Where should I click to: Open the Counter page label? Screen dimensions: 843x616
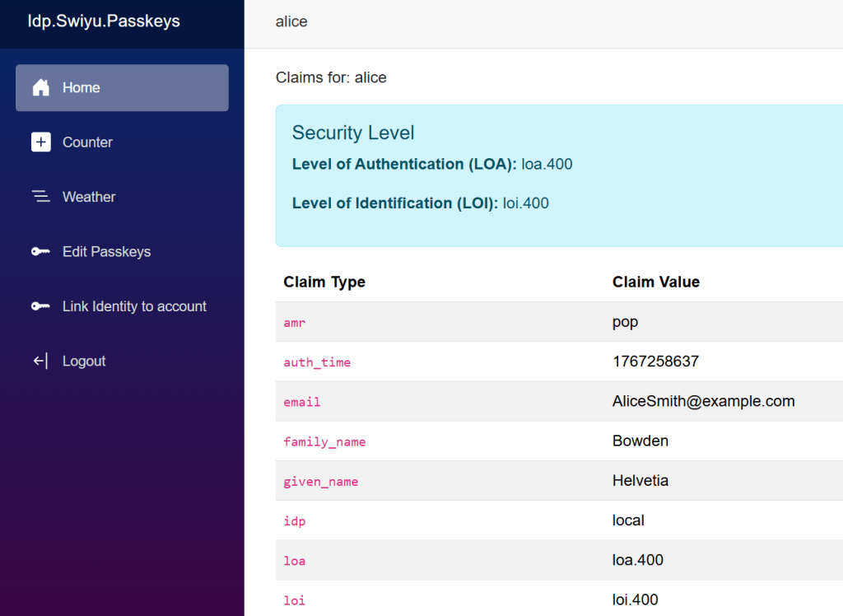tap(87, 142)
